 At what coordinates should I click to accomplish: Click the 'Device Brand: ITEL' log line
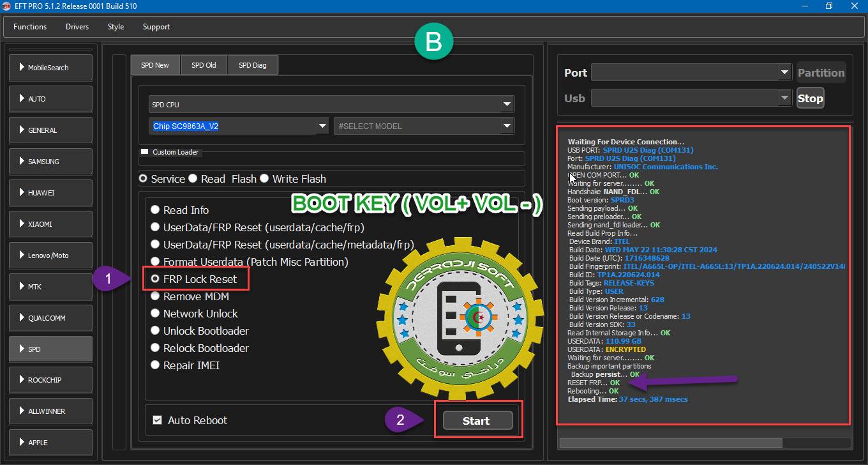click(x=599, y=241)
